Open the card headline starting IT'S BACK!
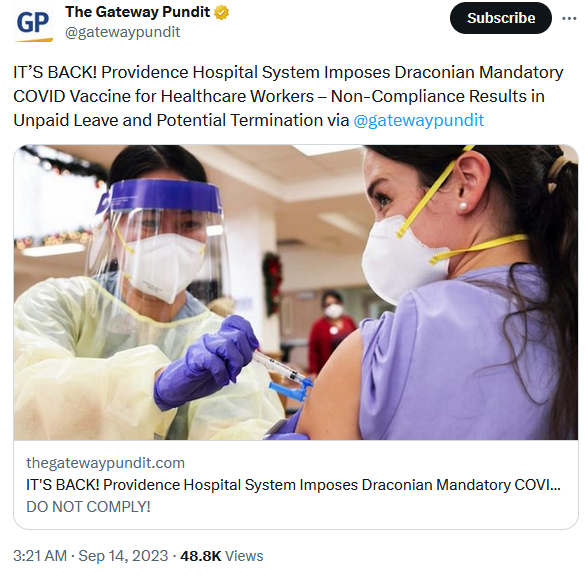Viewport: 587px width, 579px height. (294, 485)
